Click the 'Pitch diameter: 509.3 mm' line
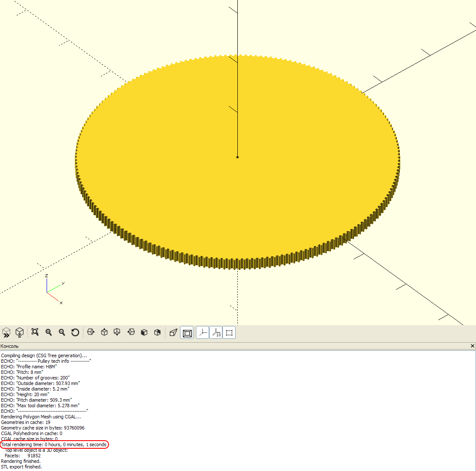 (36, 400)
